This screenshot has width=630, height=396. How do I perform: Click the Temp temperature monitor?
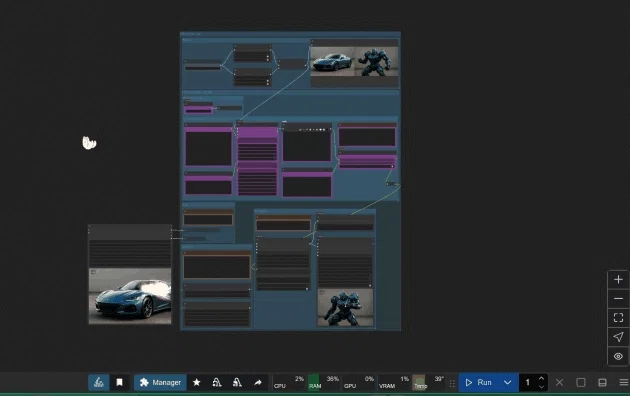[428, 382]
